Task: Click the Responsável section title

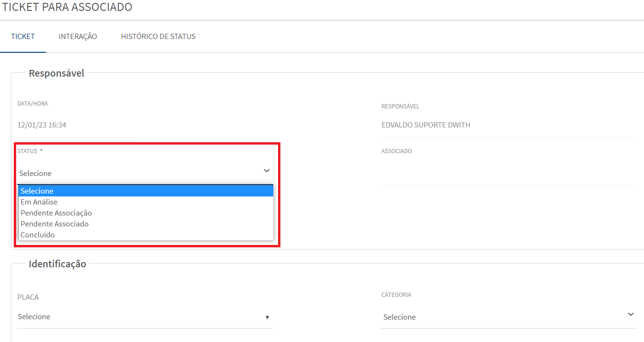Action: point(57,73)
